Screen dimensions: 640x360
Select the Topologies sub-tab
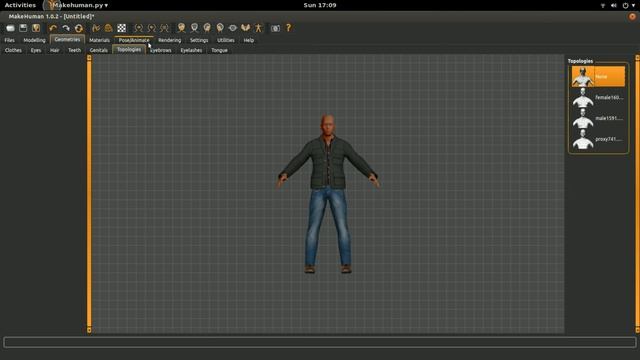click(129, 49)
